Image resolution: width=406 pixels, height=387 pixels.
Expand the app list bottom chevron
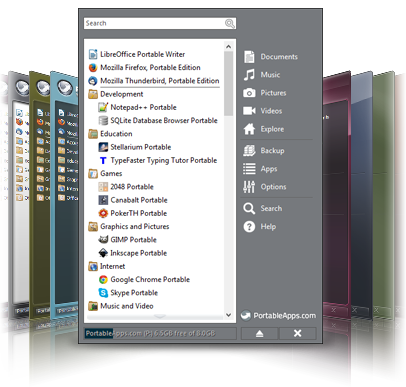point(160,316)
